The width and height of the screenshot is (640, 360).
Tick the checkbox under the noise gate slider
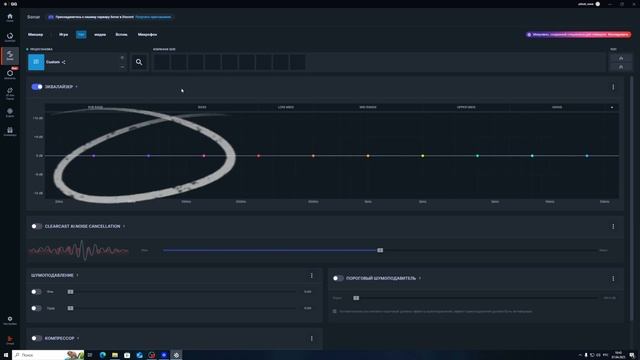pyautogui.click(x=335, y=311)
